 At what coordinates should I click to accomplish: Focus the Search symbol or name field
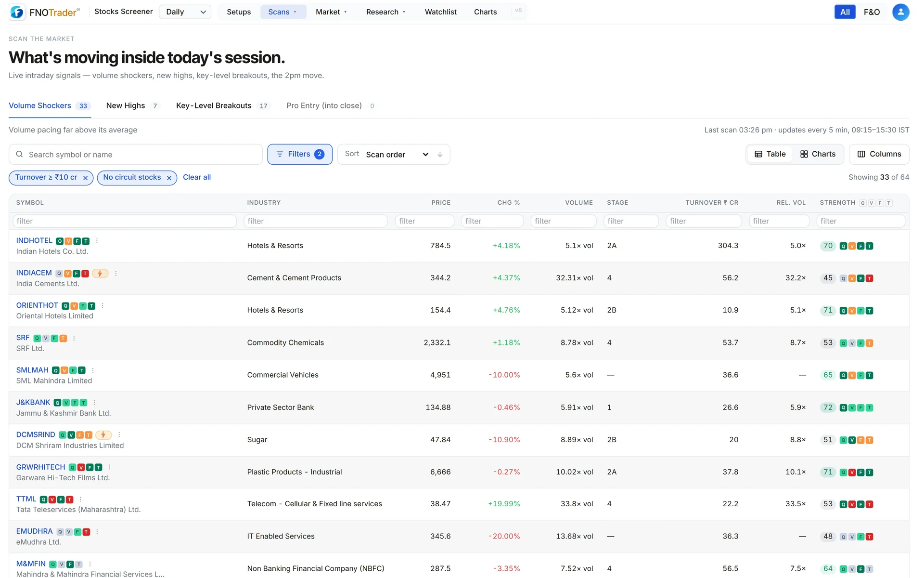coord(136,155)
